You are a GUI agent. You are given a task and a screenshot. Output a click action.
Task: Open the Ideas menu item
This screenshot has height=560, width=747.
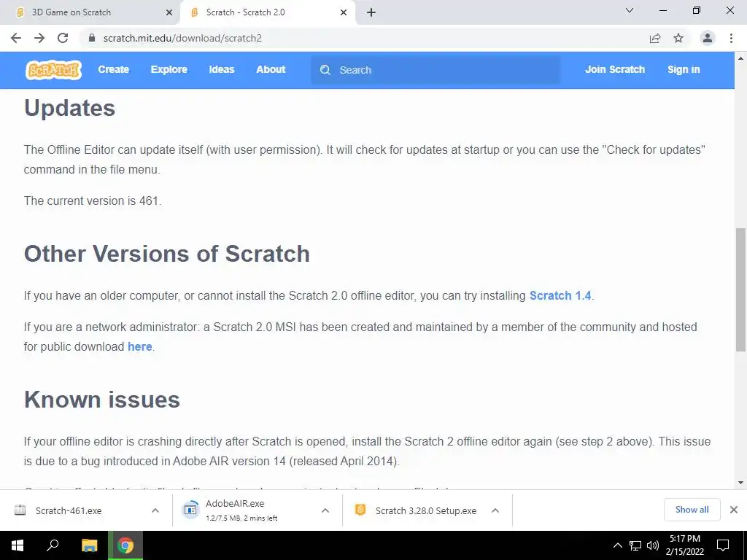222,69
